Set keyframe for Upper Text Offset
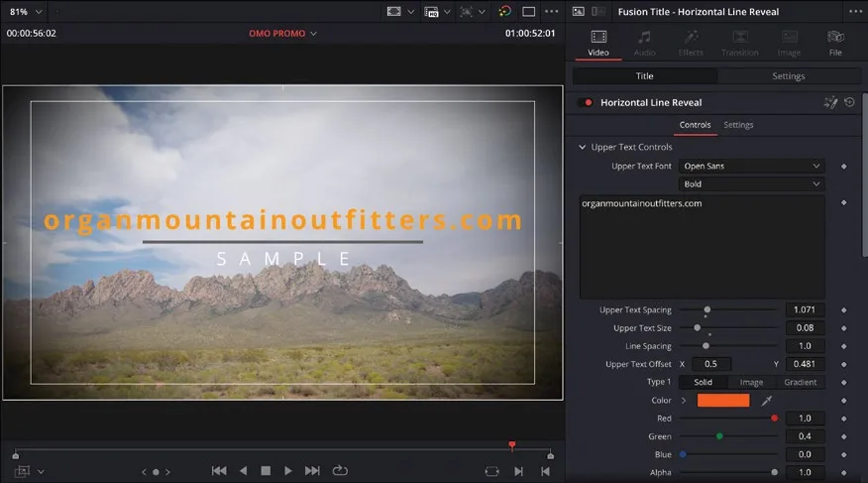868x483 pixels. click(x=843, y=364)
